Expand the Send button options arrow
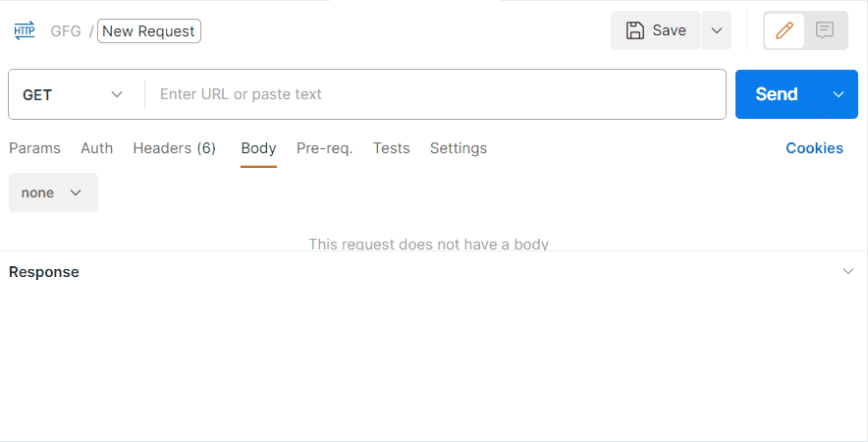 click(x=839, y=94)
